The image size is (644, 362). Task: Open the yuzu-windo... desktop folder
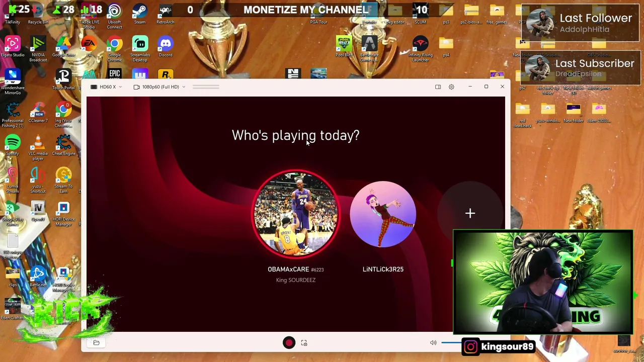548,113
